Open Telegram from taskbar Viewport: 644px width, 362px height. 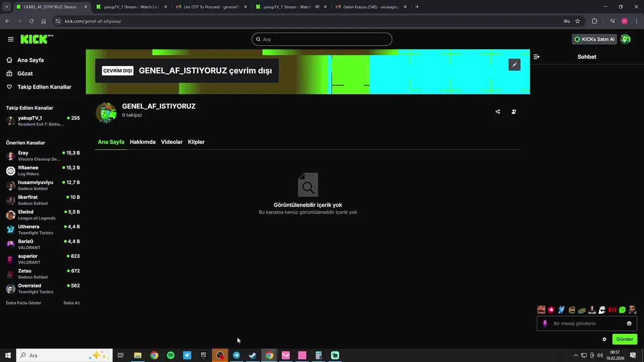click(236, 355)
